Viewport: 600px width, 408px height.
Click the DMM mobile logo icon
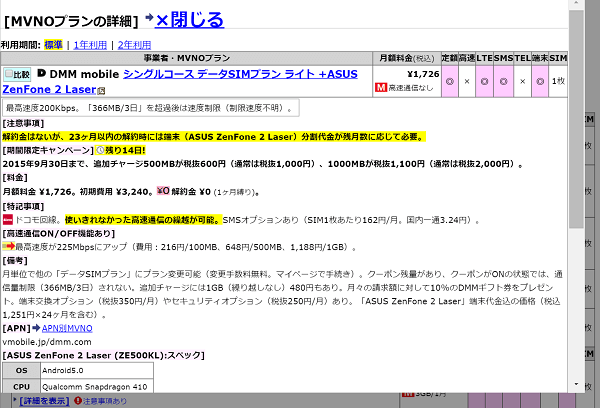pos(41,73)
